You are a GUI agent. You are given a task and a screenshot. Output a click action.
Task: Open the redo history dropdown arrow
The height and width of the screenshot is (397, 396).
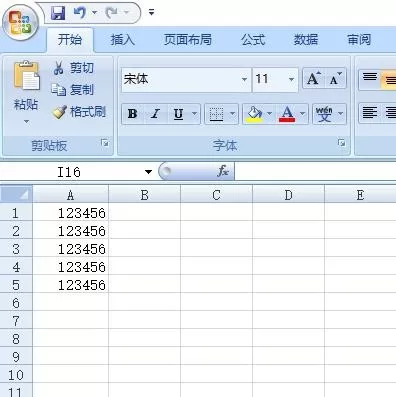126,13
